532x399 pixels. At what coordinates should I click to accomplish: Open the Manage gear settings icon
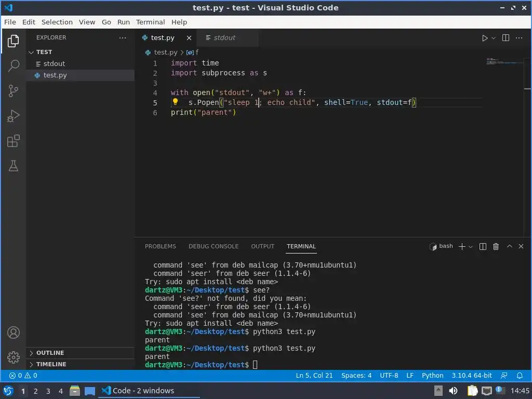[13, 357]
